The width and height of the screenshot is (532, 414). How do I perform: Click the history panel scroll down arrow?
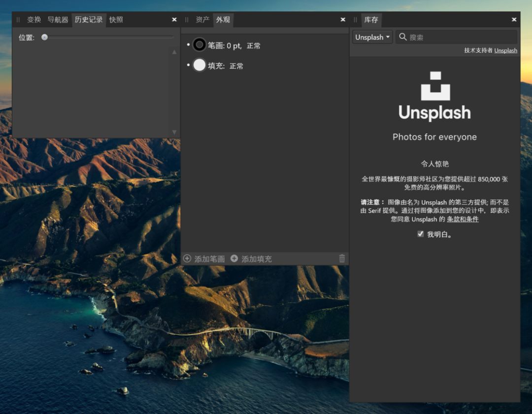tap(174, 132)
